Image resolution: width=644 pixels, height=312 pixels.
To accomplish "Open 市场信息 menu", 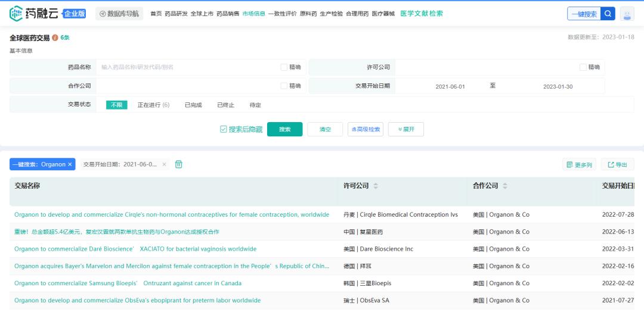I will pyautogui.click(x=254, y=14).
